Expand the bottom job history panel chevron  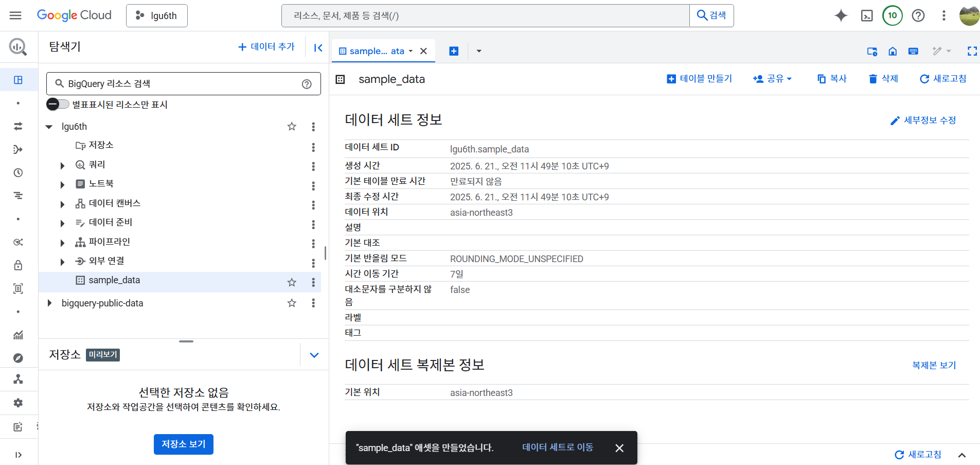pyautogui.click(x=962, y=455)
